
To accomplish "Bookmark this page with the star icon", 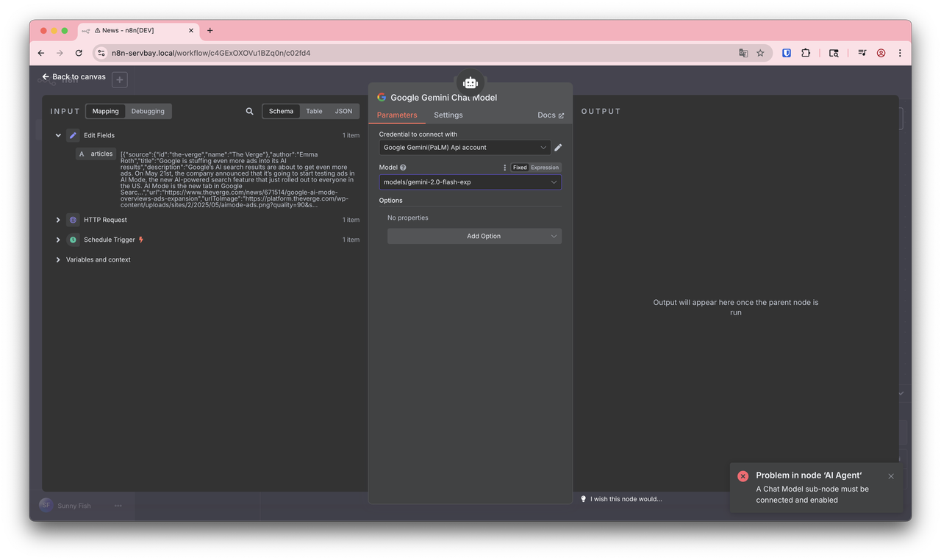I will (x=760, y=53).
